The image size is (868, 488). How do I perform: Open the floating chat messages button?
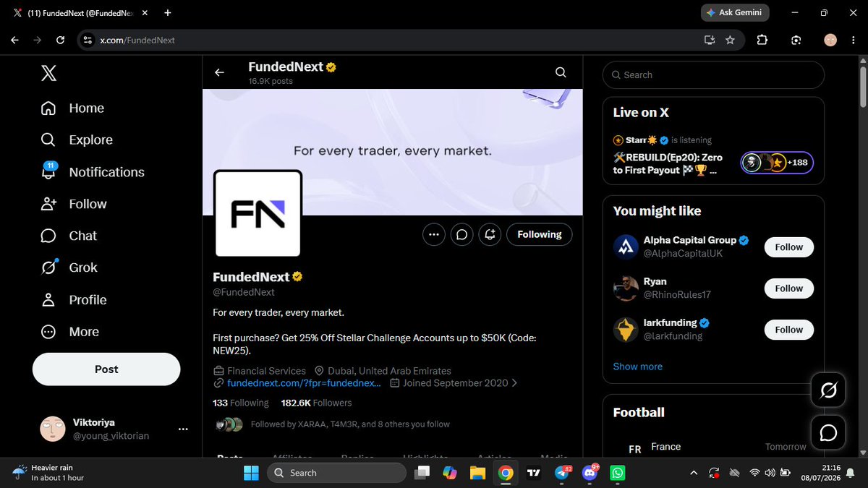829,432
